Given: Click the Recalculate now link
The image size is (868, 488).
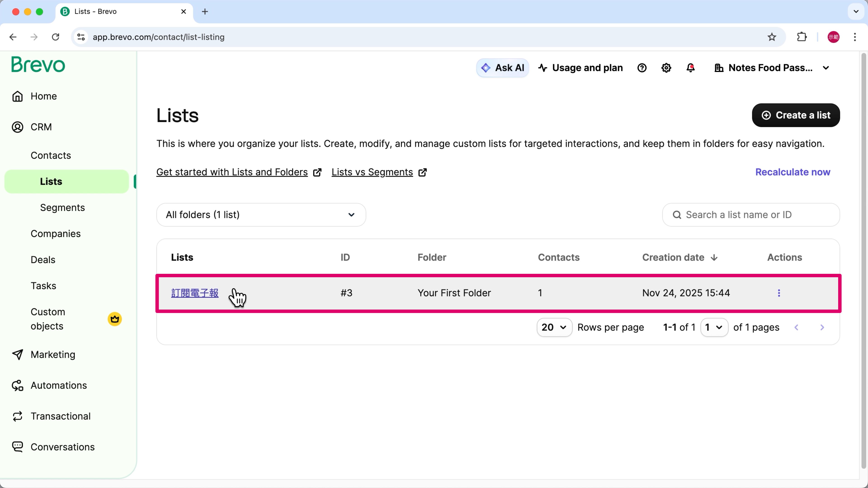Looking at the screenshot, I should point(793,172).
